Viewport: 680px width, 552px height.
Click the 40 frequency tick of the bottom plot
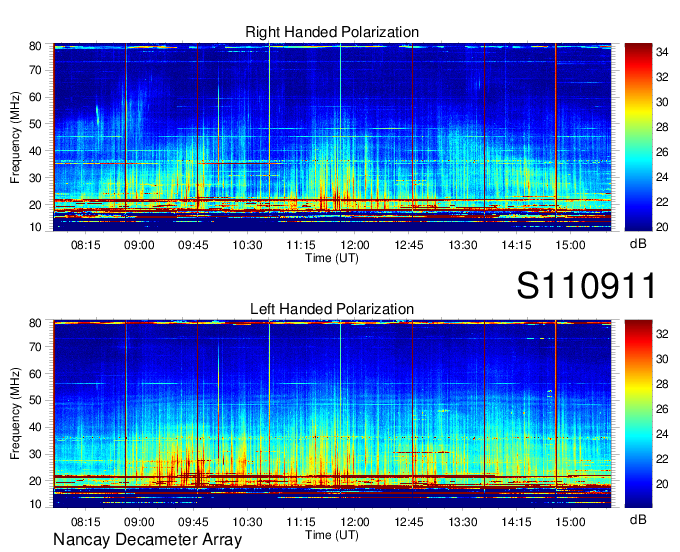[x=35, y=427]
